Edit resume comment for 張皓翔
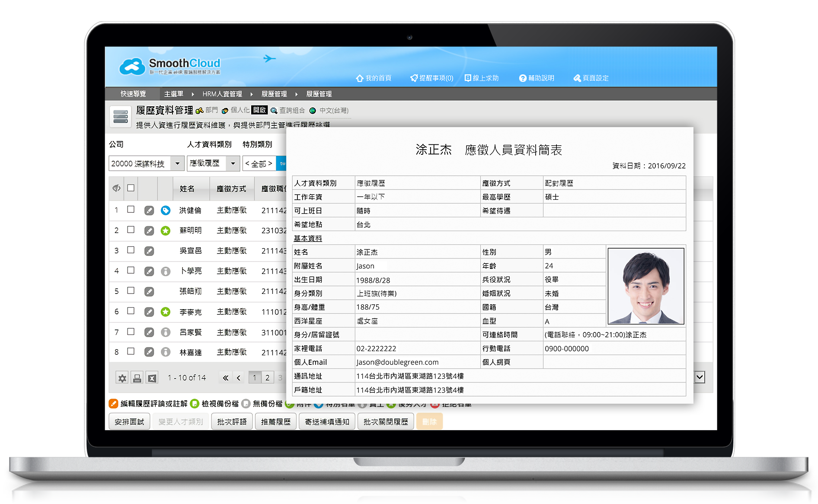The width and height of the screenshot is (818, 504). 149,292
